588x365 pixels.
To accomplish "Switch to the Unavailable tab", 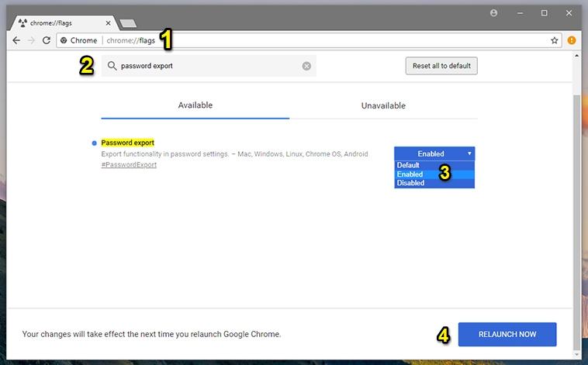I will pyautogui.click(x=383, y=105).
